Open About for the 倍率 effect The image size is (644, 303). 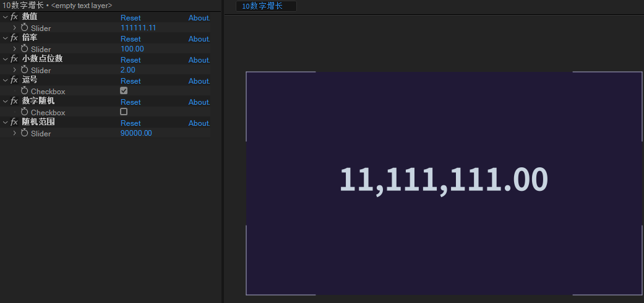(199, 38)
